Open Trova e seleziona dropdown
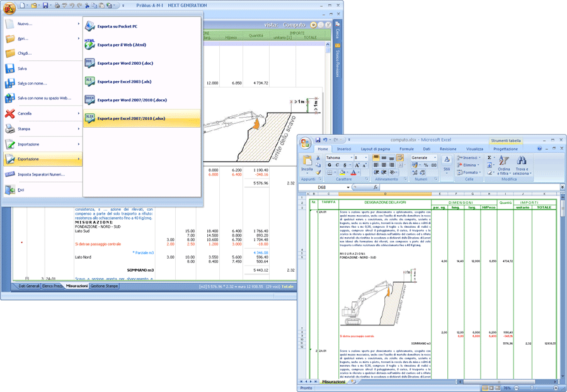Image resolution: width=567 pixels, height=392 pixels. click(522, 165)
